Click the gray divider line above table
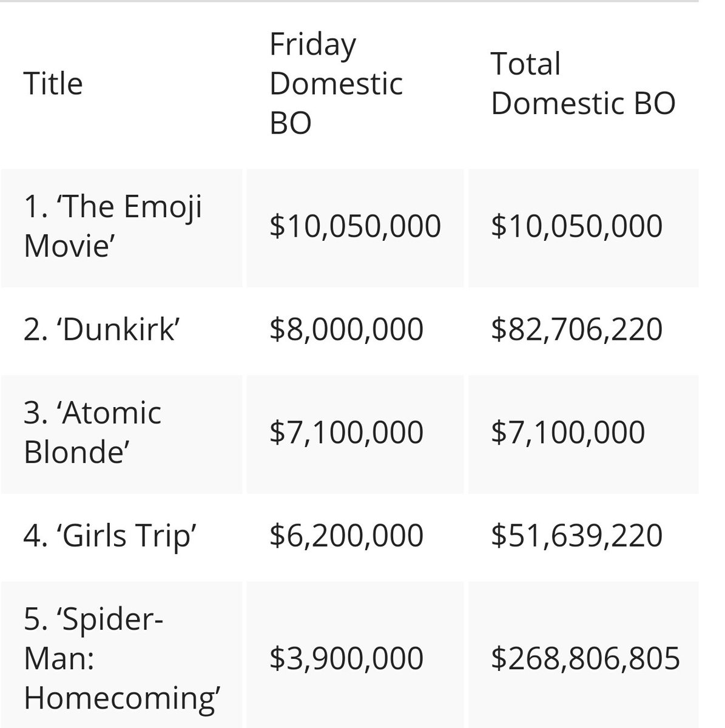Image resolution: width=725 pixels, height=728 pixels. (349, 1)
